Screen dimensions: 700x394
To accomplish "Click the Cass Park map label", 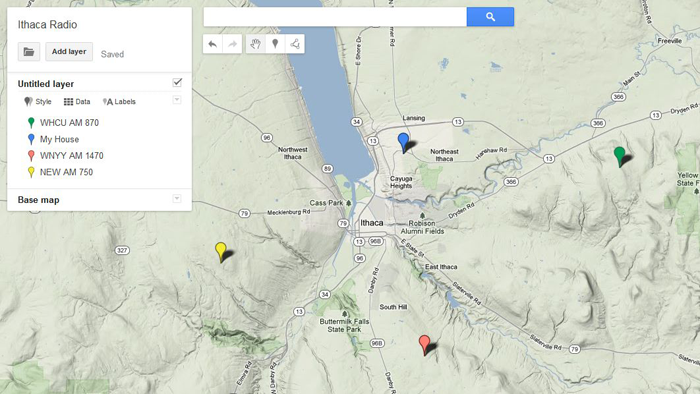I will point(326,203).
